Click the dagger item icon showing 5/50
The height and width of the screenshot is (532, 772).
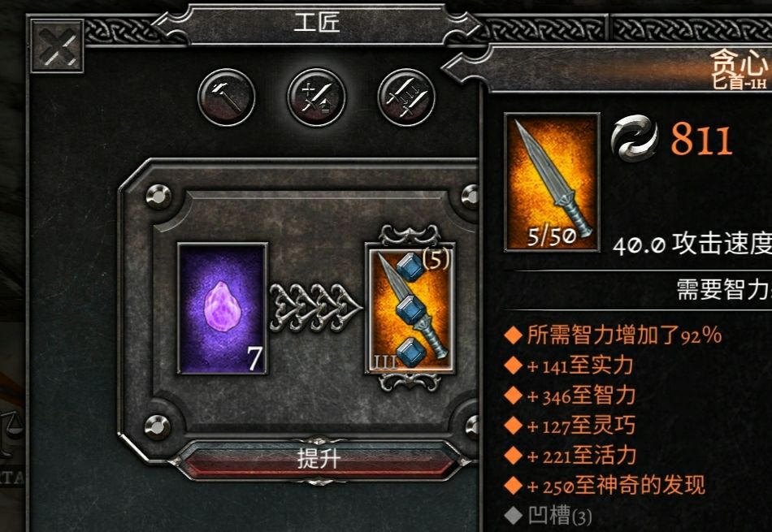(x=552, y=182)
